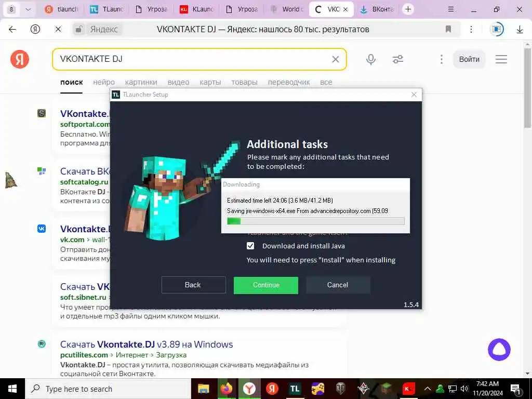532x399 pixels.
Task: Click the volume speaker tray icon
Action: [464, 389]
